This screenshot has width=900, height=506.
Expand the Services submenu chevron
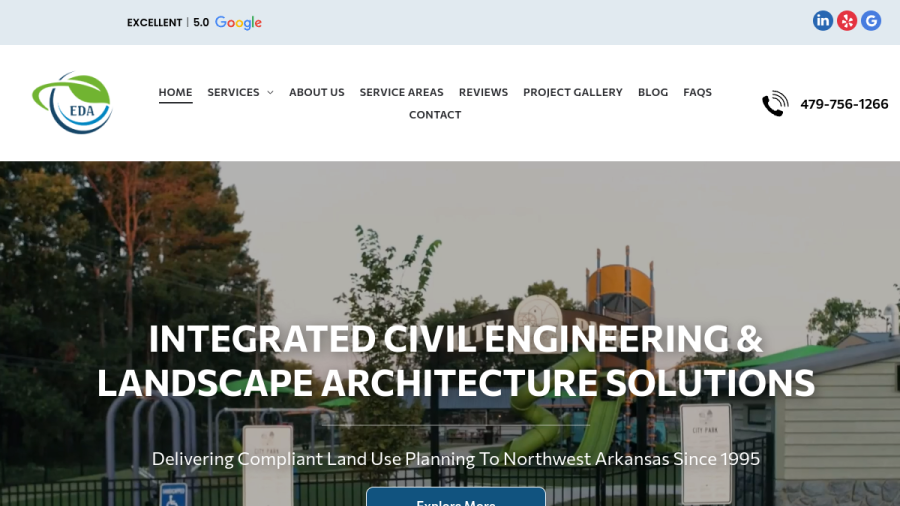270,92
